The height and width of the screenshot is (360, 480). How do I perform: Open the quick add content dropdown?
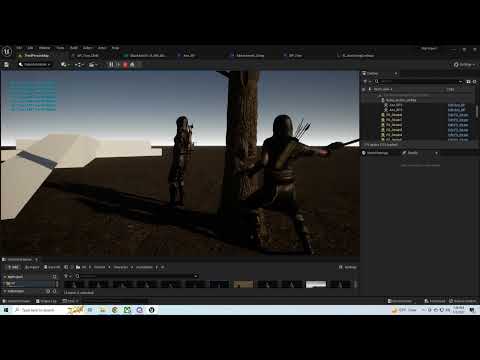65,65
